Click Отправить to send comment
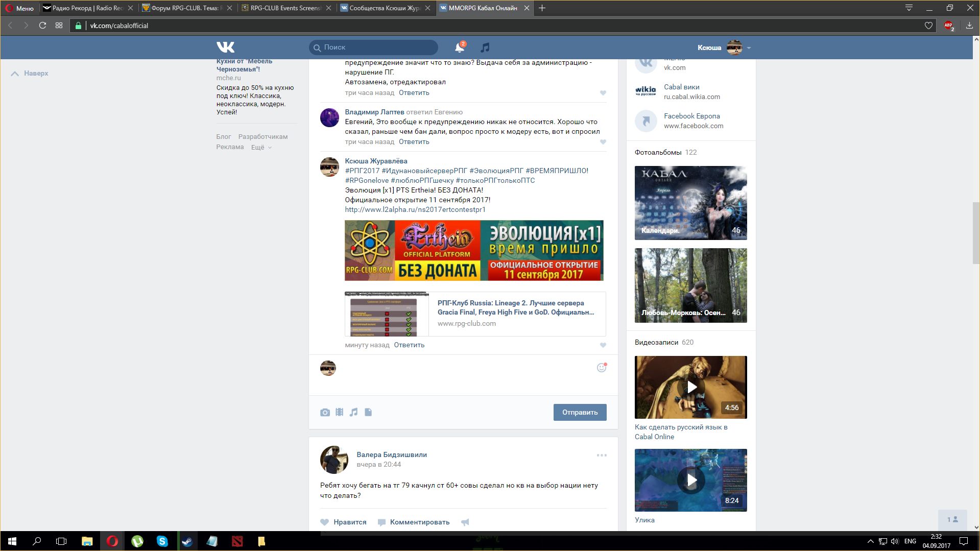 click(x=580, y=412)
